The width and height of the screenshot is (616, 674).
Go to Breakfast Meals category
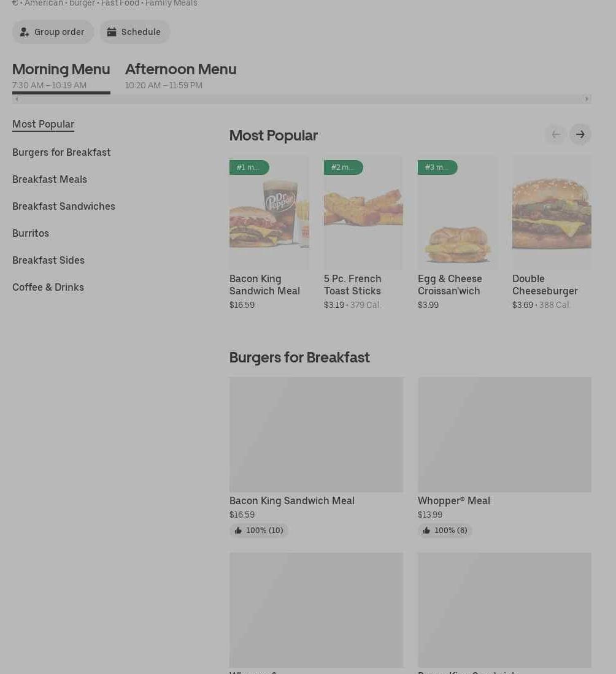50,179
